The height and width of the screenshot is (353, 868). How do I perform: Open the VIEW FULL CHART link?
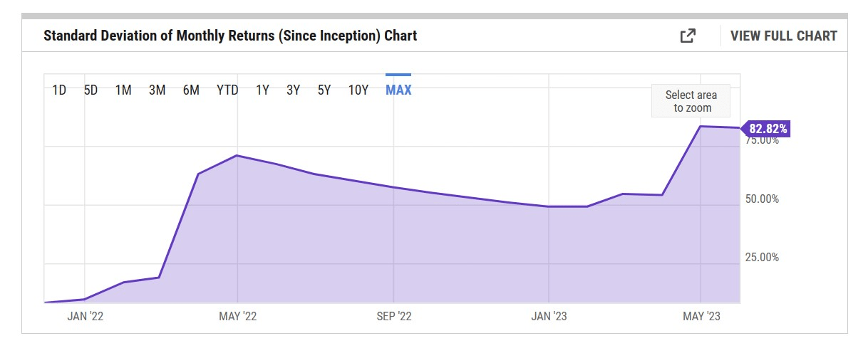point(784,36)
